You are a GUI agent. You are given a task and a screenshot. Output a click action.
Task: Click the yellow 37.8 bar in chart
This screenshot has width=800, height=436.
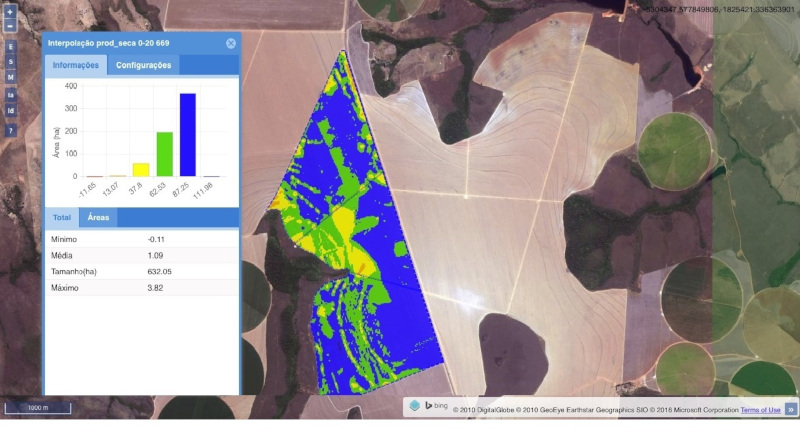pyautogui.click(x=141, y=169)
